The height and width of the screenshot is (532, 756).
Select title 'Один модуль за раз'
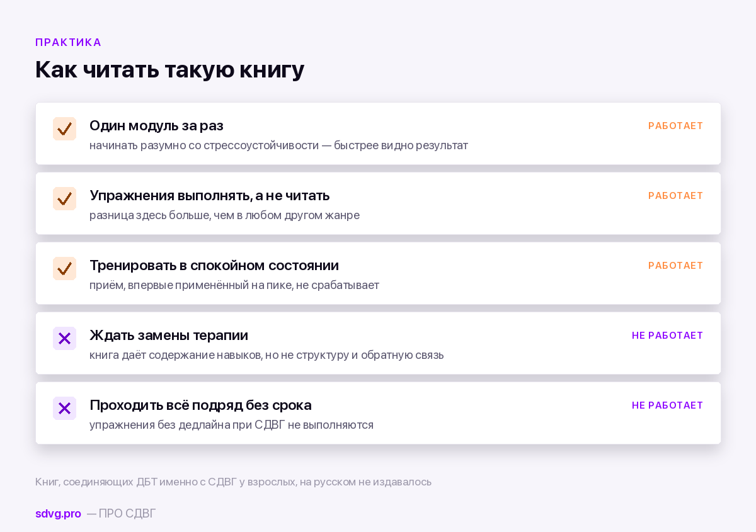click(156, 125)
